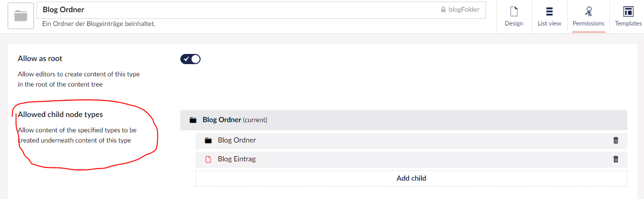Remove the Blog Eintrag child via trash icon

pyautogui.click(x=616, y=159)
